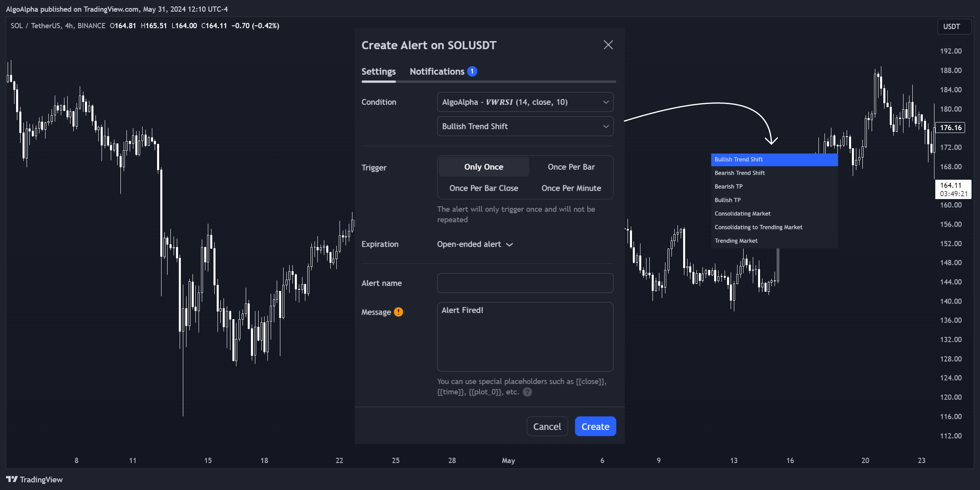Choose Bearish TP in the list
The width and height of the screenshot is (980, 490).
coord(774,187)
